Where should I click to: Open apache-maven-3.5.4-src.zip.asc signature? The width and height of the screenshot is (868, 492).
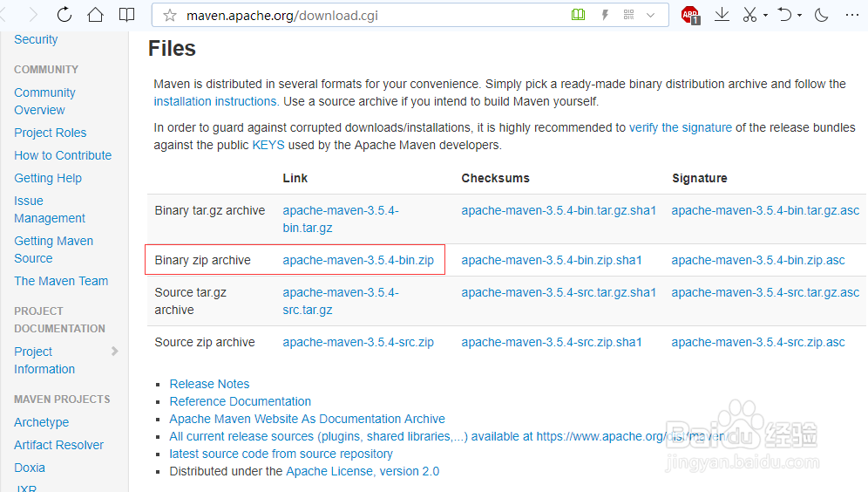click(x=758, y=343)
